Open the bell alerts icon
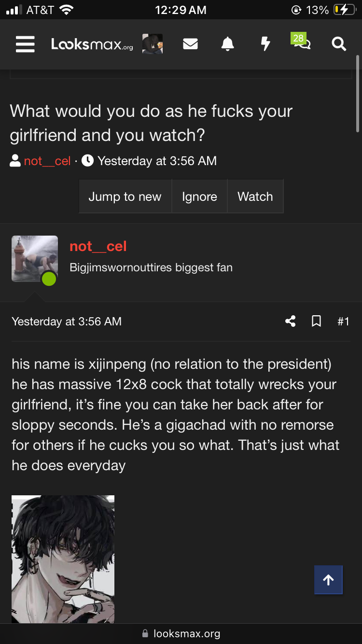Image resolution: width=362 pixels, height=644 pixels. (227, 44)
